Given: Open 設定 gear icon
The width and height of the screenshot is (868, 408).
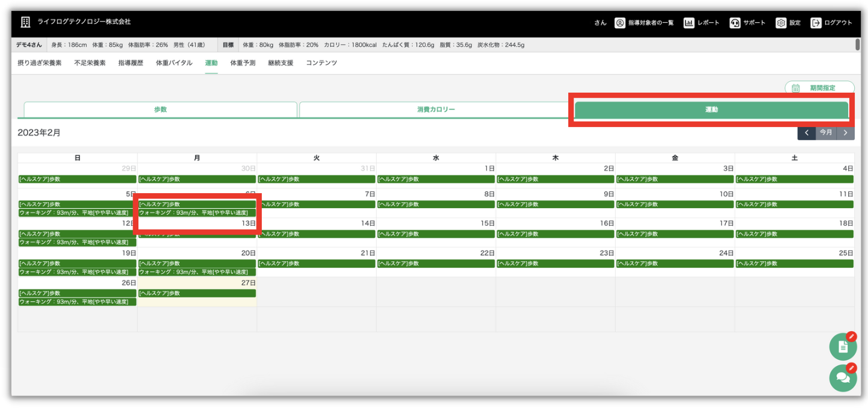Looking at the screenshot, I should (781, 23).
